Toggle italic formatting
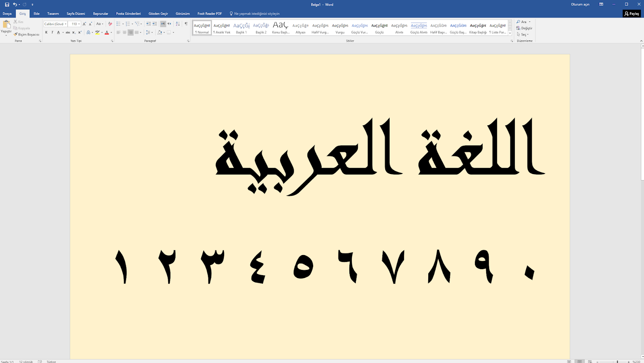The height and width of the screenshot is (363, 644). pyautogui.click(x=52, y=32)
